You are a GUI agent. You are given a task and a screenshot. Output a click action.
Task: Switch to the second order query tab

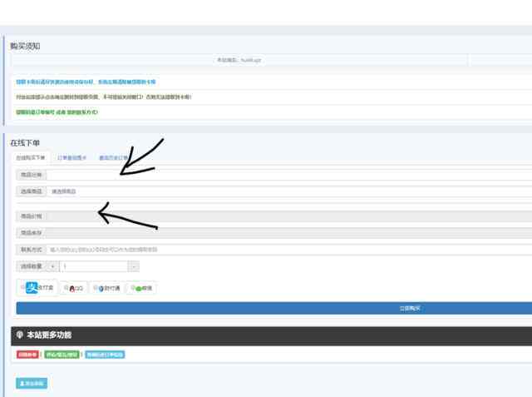point(72,158)
